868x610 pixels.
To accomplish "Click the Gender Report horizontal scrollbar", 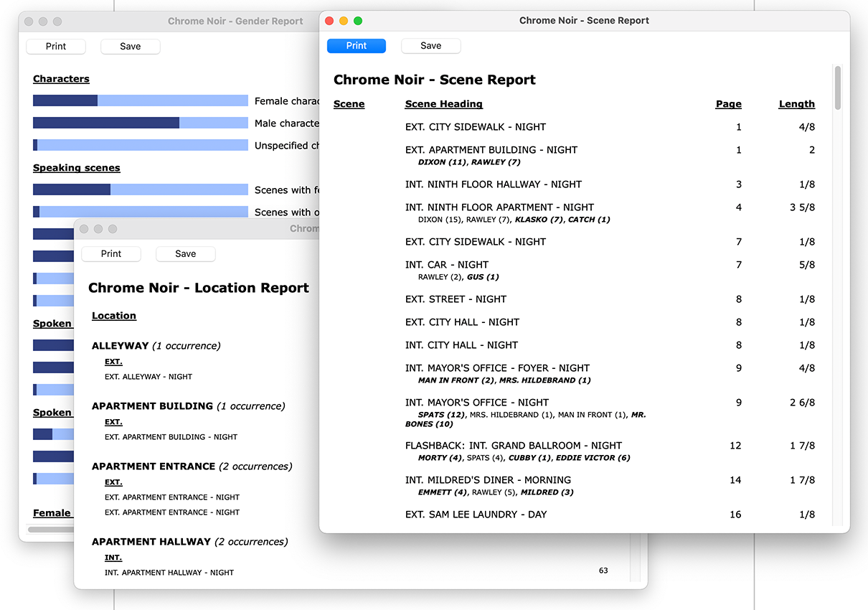I will coord(50,530).
